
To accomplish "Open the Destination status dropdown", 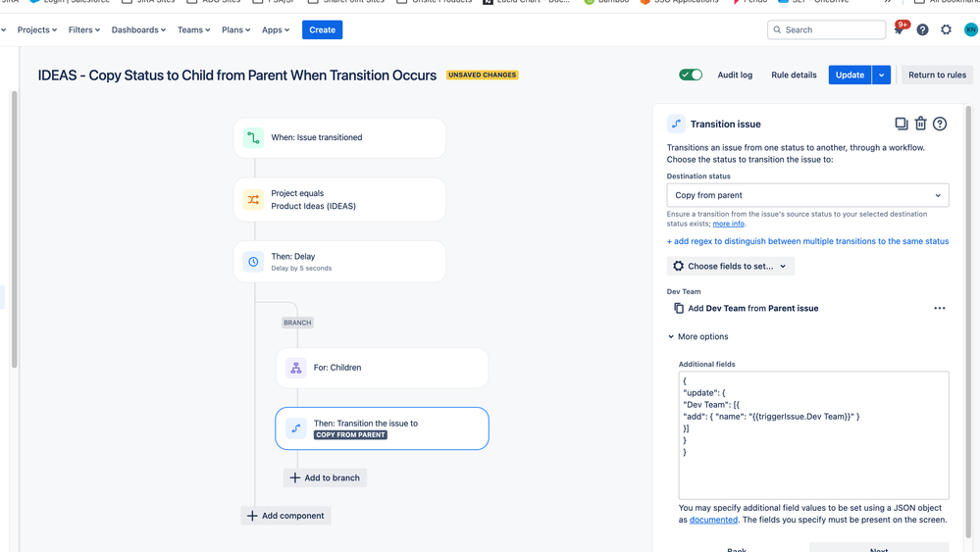I will (x=807, y=195).
